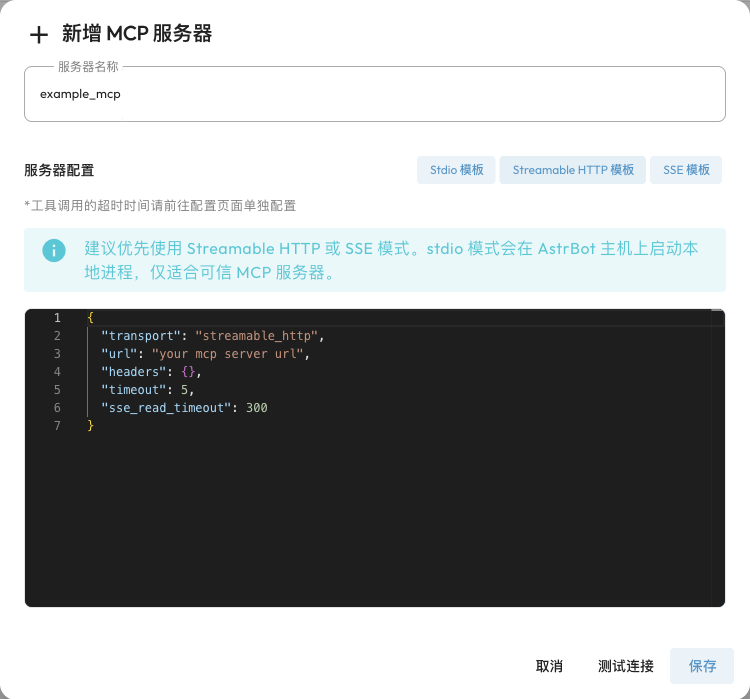
Task: Click the "timeout": 5 line
Action: click(147, 390)
